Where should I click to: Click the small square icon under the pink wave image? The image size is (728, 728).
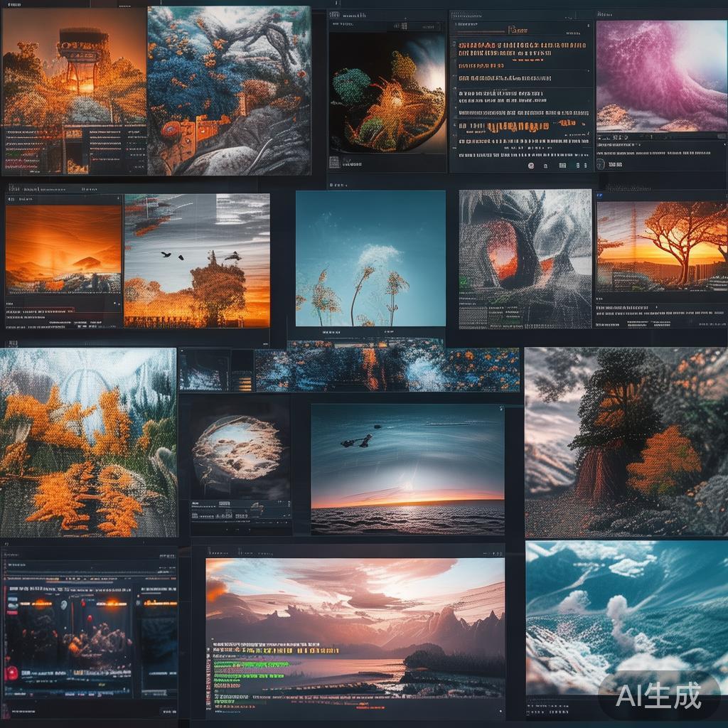(x=601, y=164)
